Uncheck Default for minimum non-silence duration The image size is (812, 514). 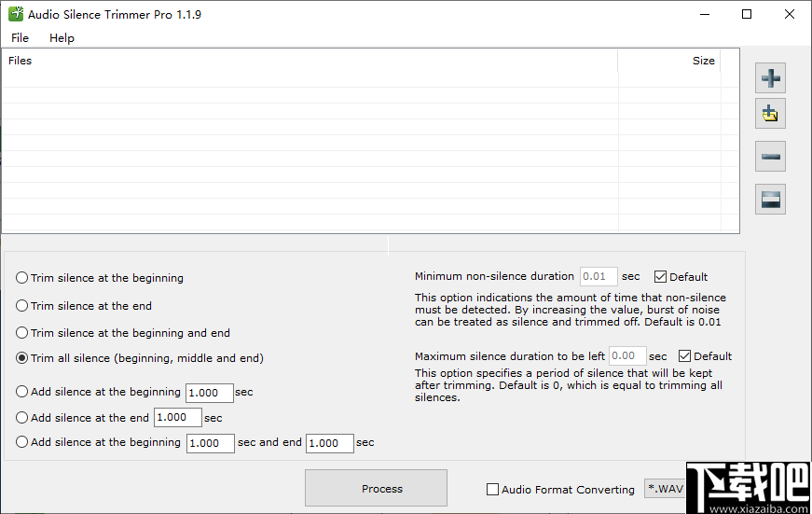point(660,277)
